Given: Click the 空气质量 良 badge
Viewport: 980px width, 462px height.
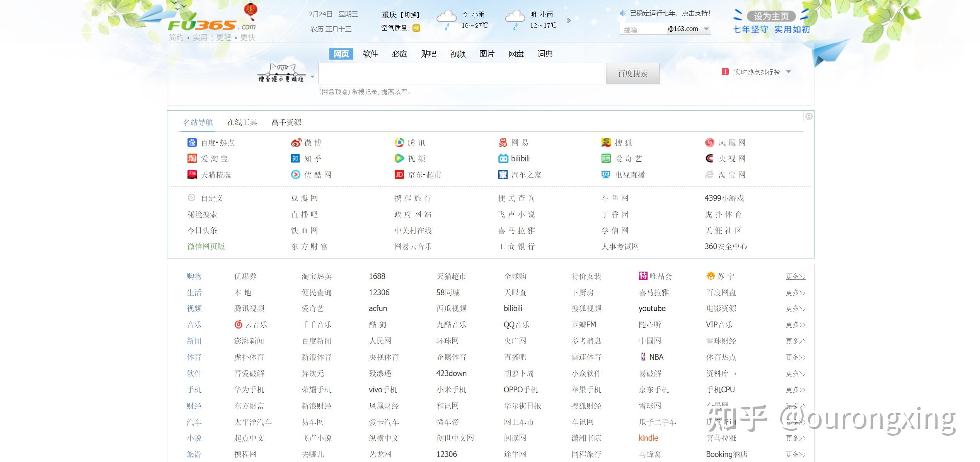Looking at the screenshot, I should point(416,28).
